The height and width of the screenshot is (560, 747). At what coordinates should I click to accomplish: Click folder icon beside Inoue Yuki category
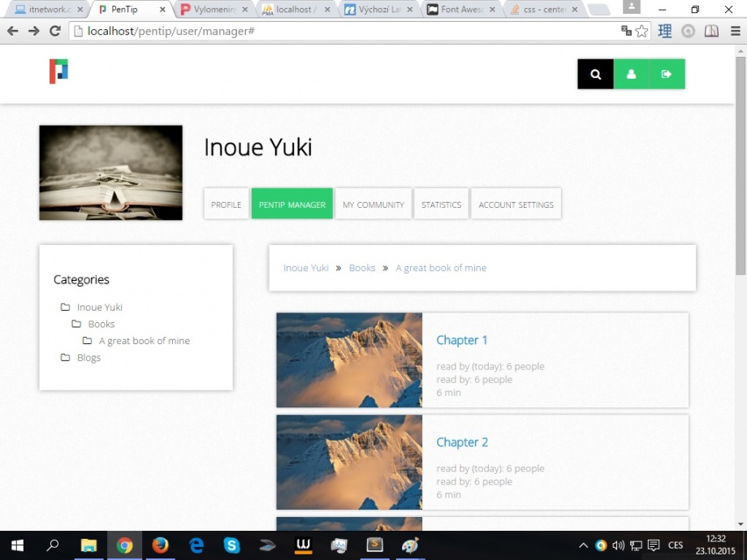(x=65, y=307)
